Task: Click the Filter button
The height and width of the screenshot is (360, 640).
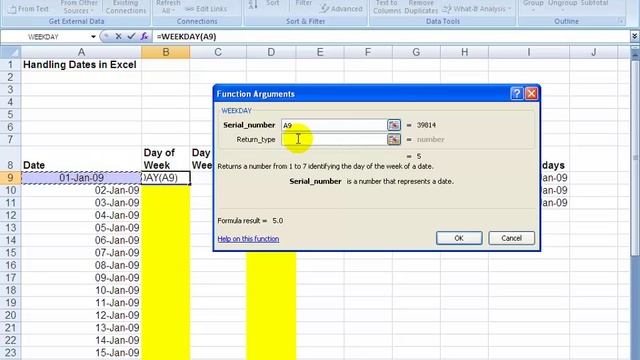Action: [304, 3]
